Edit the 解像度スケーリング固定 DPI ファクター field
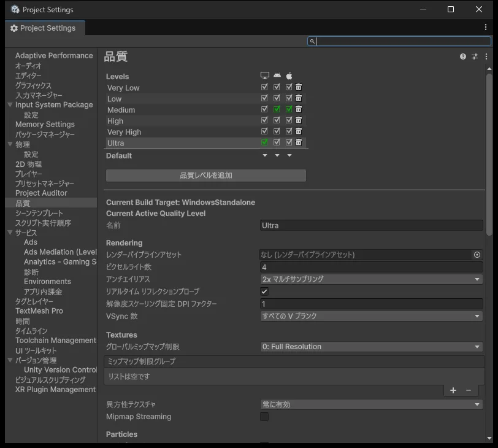Screen dimensions: 498x448 click(371, 304)
